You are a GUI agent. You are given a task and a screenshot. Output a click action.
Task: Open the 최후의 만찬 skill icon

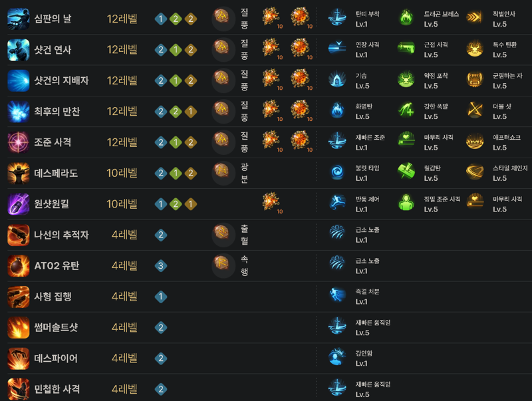[x=19, y=112]
